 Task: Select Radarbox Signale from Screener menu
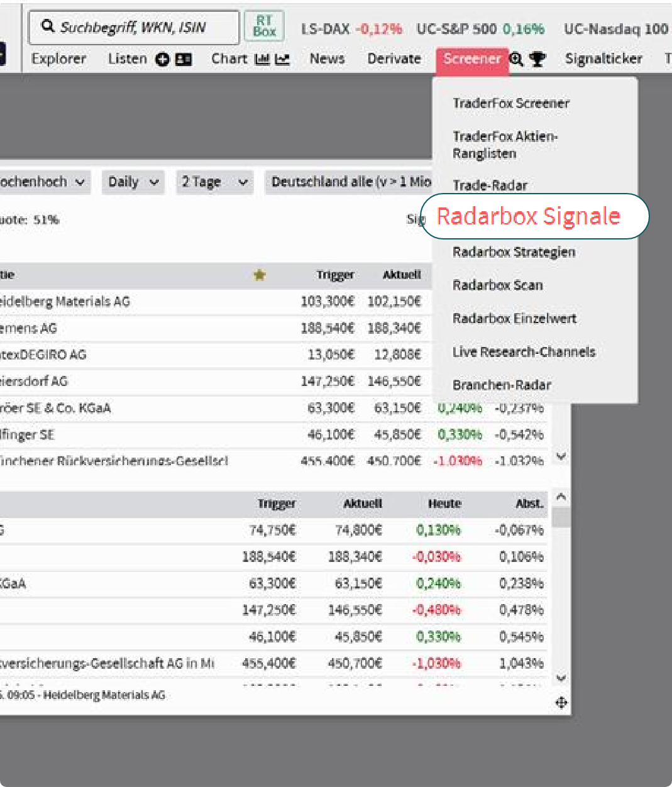(x=528, y=216)
